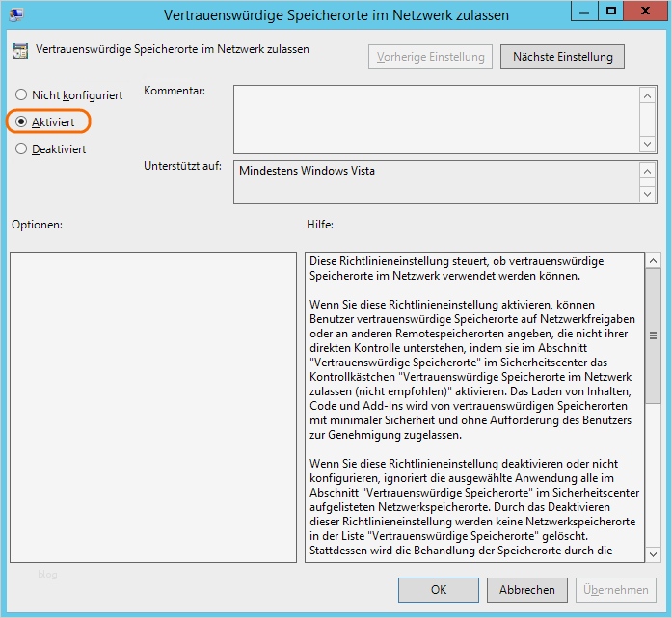
Task: Click the Mindestens Windows Vista text
Action: point(307,171)
